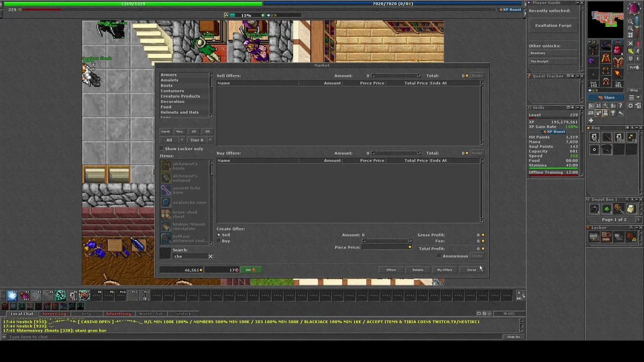Open the Store
Image resolution: width=644 pixels, height=362 pixels.
point(606,98)
